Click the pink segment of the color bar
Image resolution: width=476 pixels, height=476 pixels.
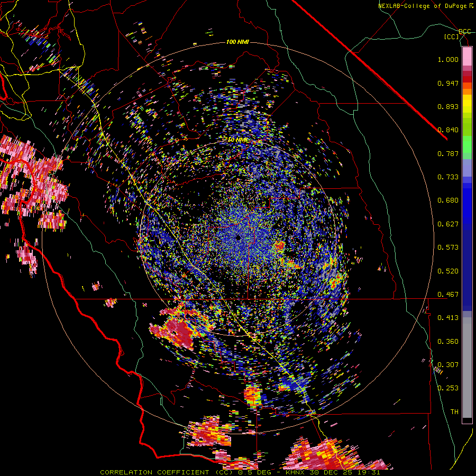pyautogui.click(x=467, y=56)
